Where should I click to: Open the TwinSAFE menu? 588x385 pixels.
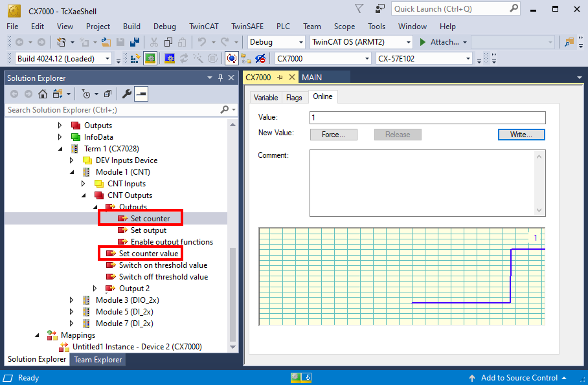[x=247, y=27]
